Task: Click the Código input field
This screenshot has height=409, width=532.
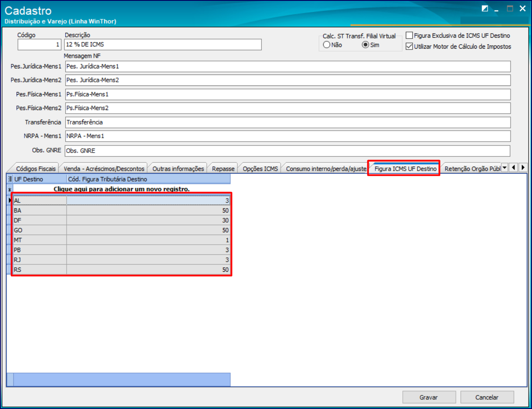Action: [x=39, y=44]
